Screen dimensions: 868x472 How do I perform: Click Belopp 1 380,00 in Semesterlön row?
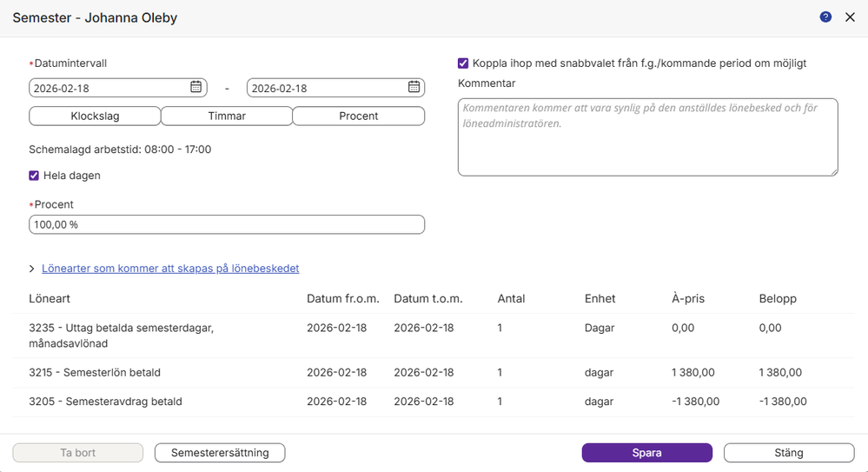coord(780,372)
